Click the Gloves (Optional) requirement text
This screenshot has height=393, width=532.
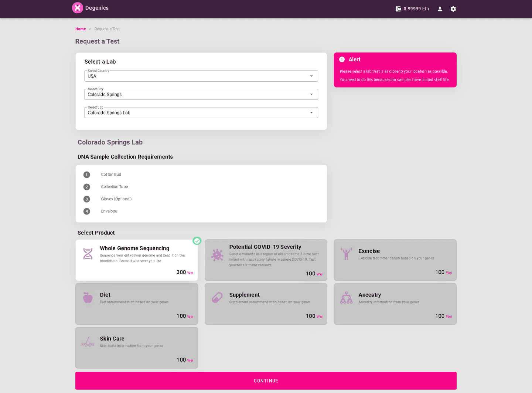point(116,199)
